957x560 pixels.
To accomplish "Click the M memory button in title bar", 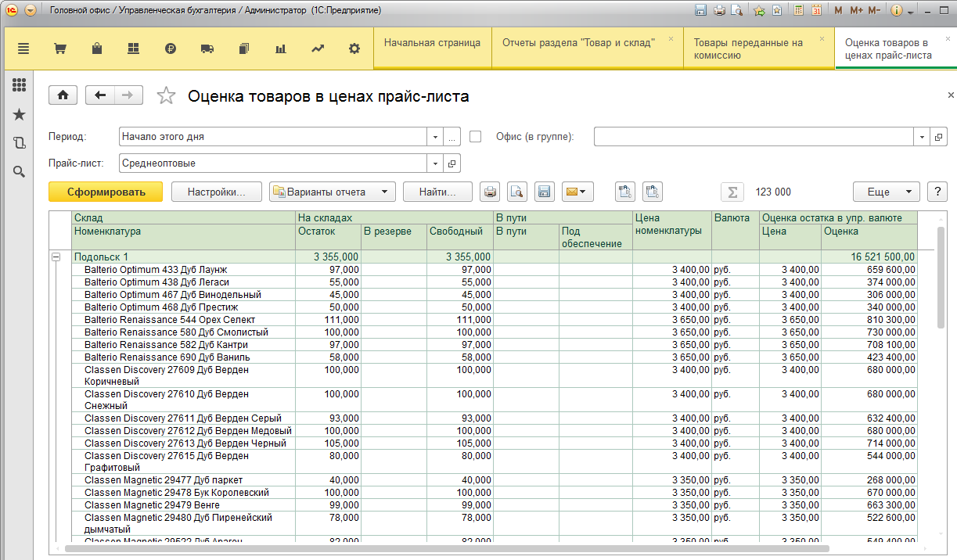I will click(x=839, y=11).
